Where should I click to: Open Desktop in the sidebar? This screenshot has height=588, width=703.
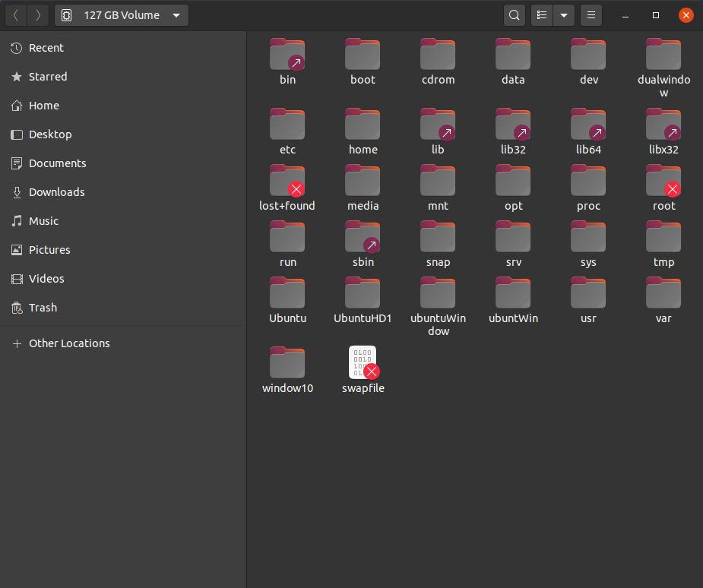pos(123,134)
